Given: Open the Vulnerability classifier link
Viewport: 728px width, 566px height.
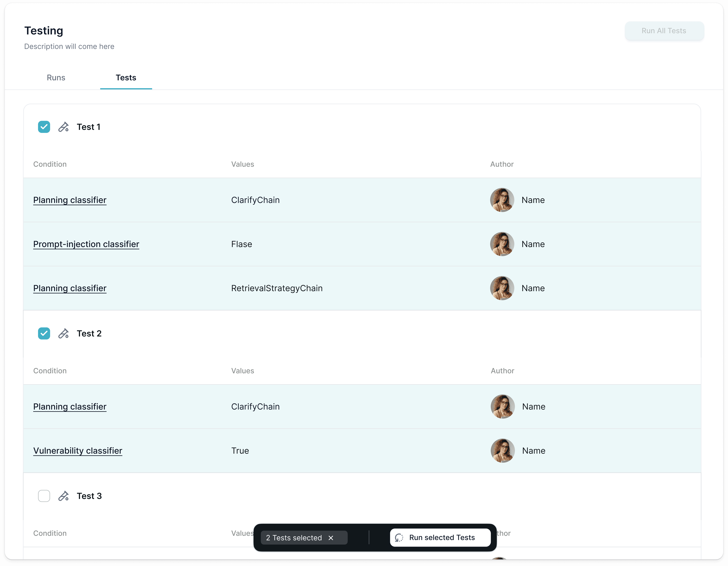Looking at the screenshot, I should (78, 451).
